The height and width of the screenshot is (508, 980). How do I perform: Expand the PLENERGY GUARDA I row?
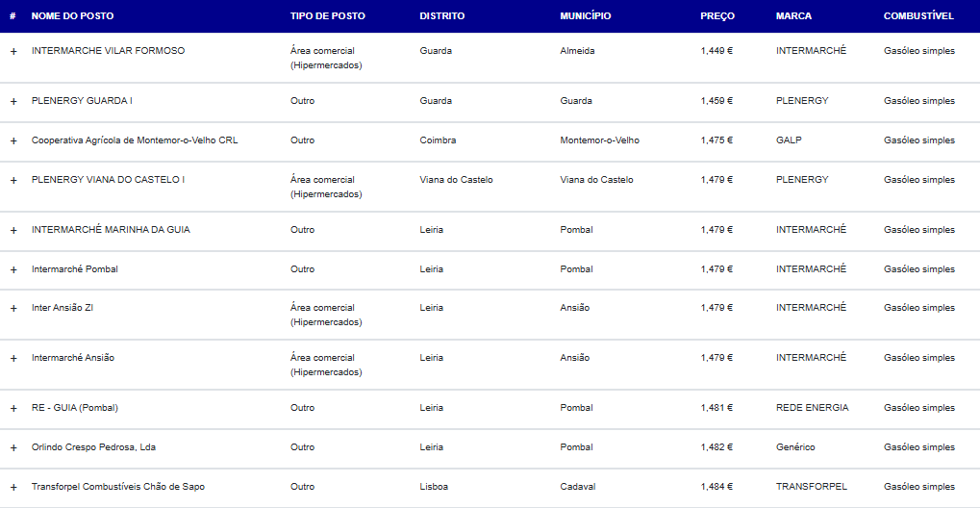pyautogui.click(x=13, y=101)
